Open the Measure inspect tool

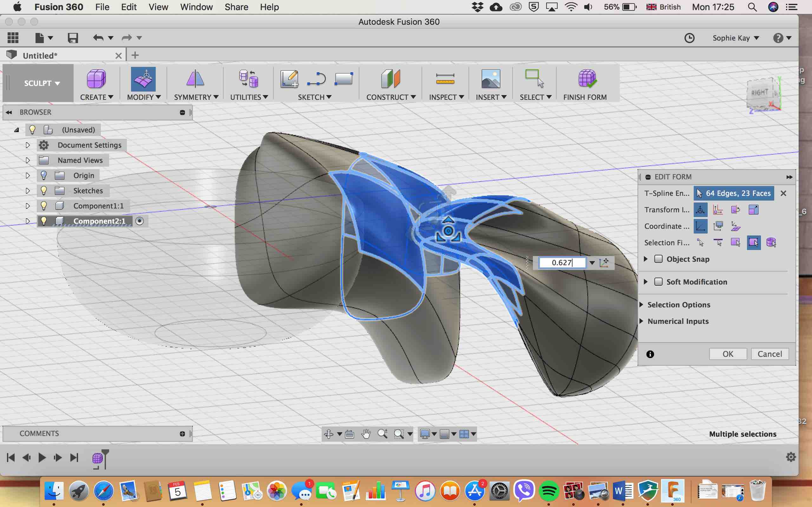click(x=445, y=79)
